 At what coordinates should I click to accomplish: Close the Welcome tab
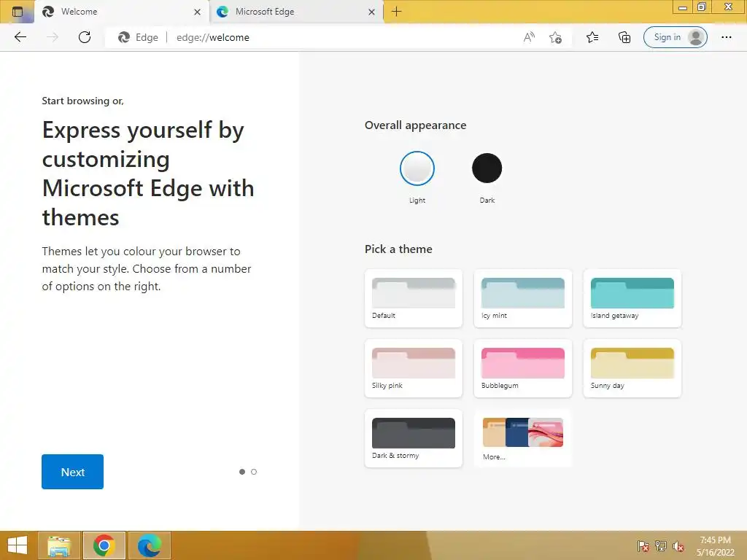click(197, 12)
